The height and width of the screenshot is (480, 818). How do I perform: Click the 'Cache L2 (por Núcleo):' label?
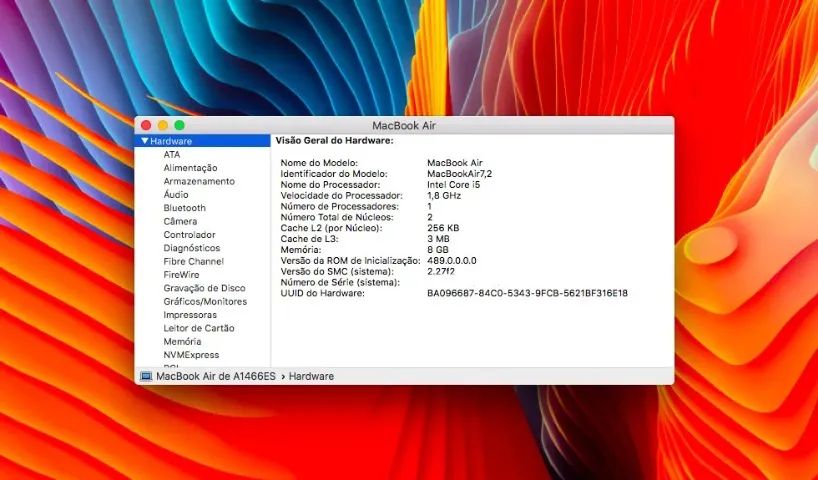[331, 228]
